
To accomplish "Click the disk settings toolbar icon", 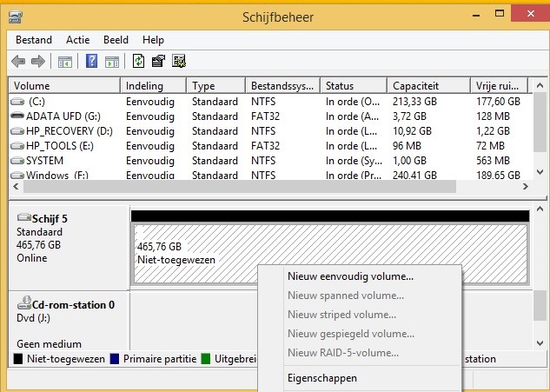I will tap(179, 61).
